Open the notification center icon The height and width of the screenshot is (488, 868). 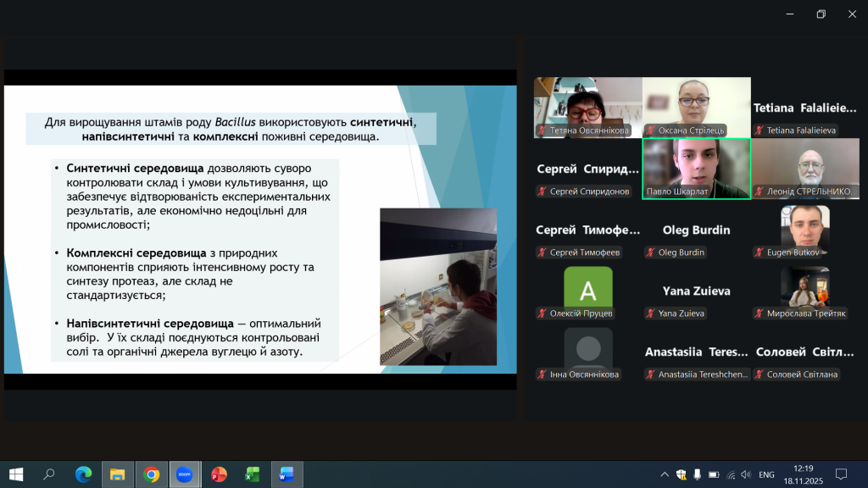pyautogui.click(x=841, y=474)
